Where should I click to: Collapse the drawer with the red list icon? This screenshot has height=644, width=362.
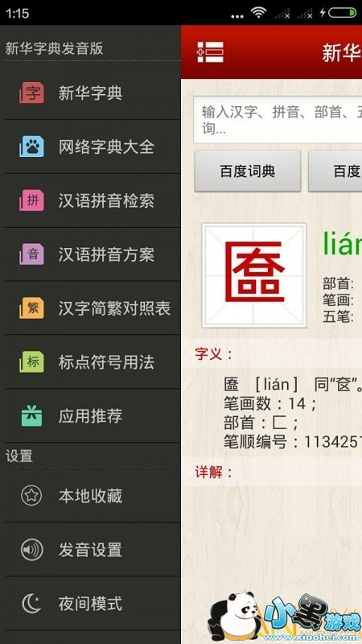210,52
